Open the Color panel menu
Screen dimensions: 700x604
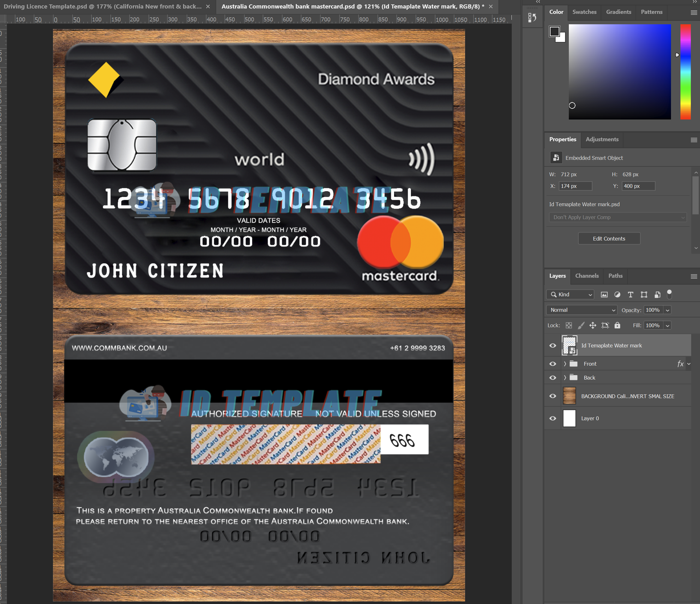694,13
